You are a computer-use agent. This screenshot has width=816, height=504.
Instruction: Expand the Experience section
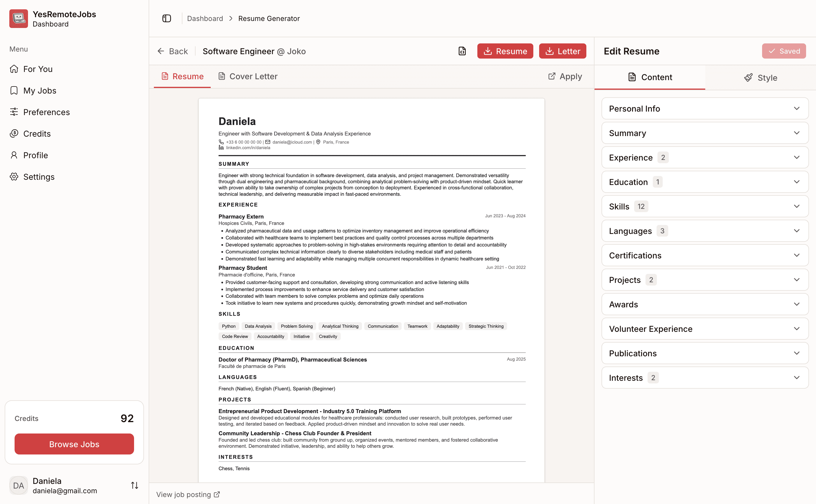[704, 157]
